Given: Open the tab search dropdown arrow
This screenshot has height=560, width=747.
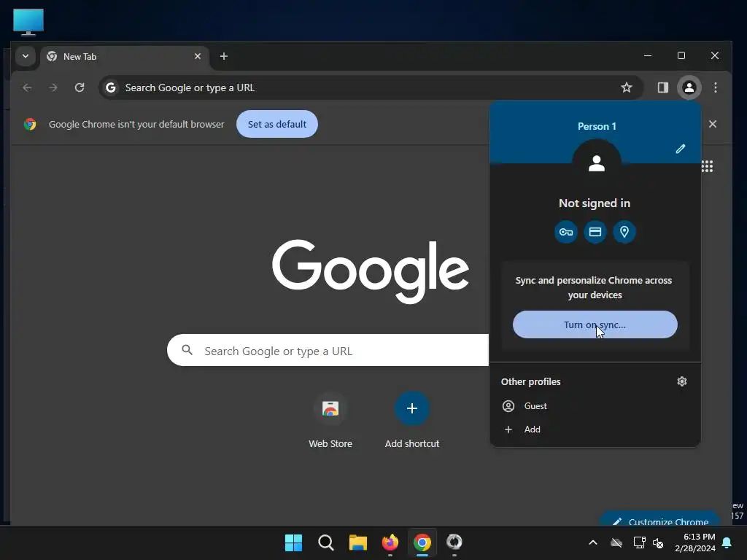Looking at the screenshot, I should (26, 56).
